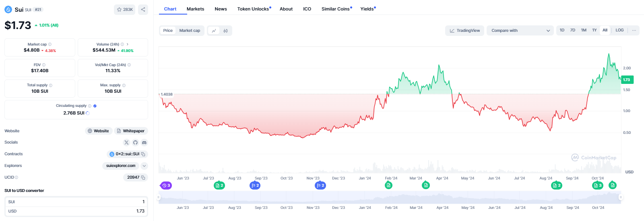This screenshot has height=221, width=644.
Task: Open the Compare with dropdown
Action: point(520,31)
